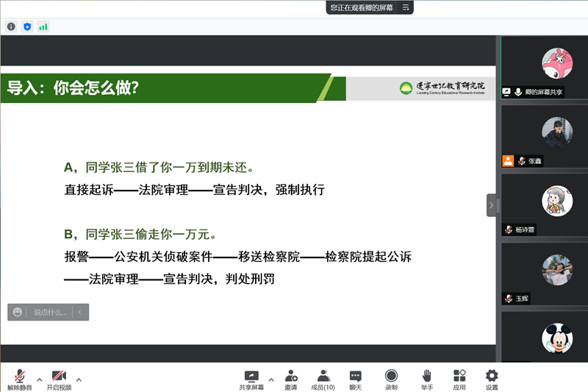Turn on camera with 开启视频
588x392 pixels.
coord(59,379)
